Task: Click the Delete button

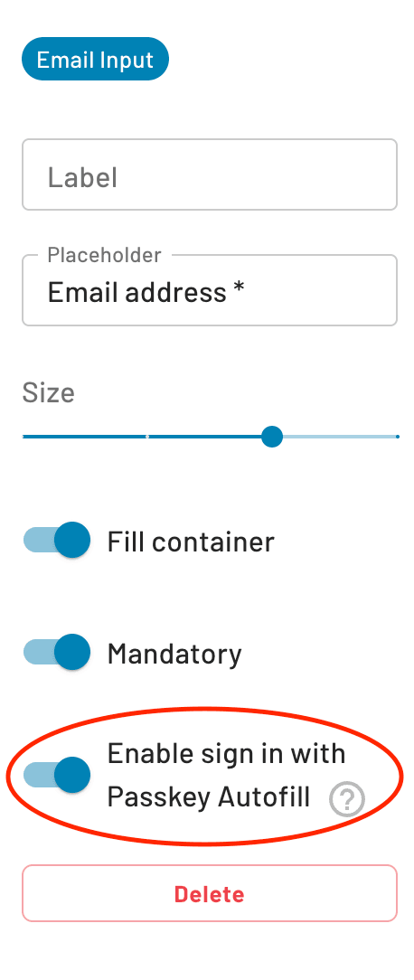Action: click(210, 893)
